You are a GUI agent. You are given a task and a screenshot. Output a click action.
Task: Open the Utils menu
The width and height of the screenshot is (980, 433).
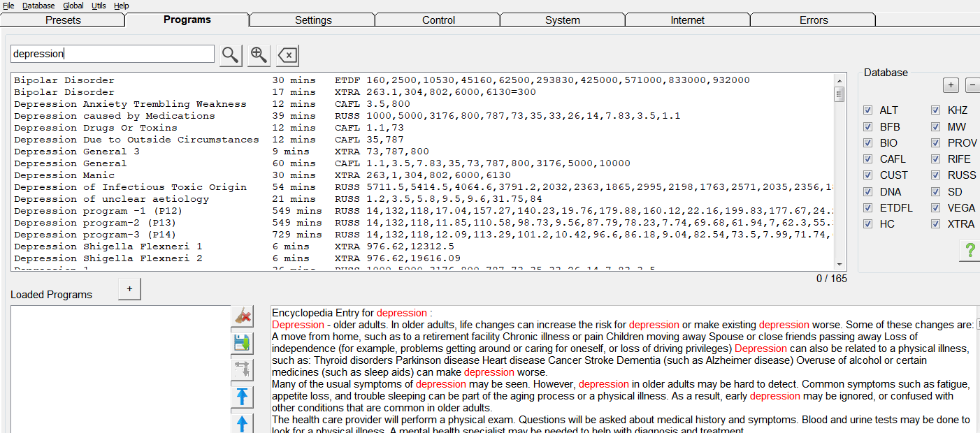tap(99, 6)
